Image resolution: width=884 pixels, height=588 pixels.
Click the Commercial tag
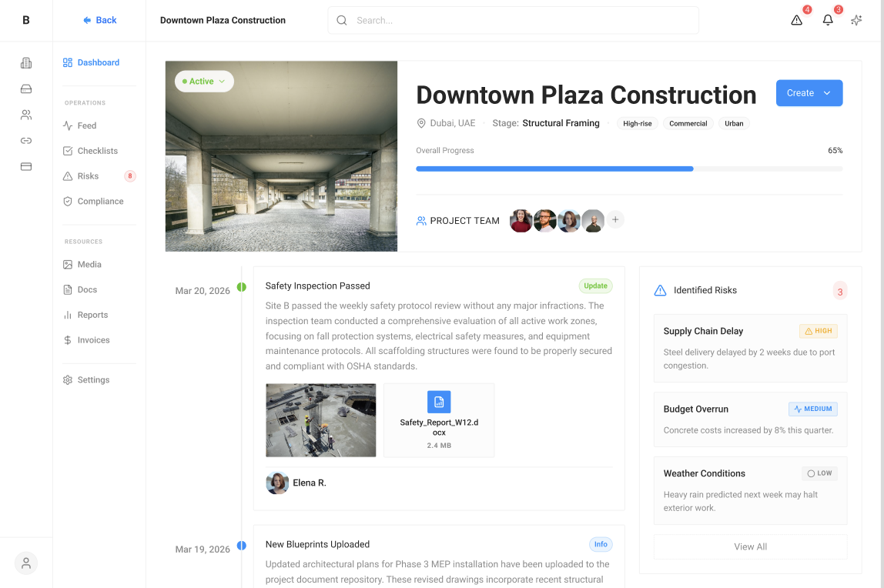point(688,123)
